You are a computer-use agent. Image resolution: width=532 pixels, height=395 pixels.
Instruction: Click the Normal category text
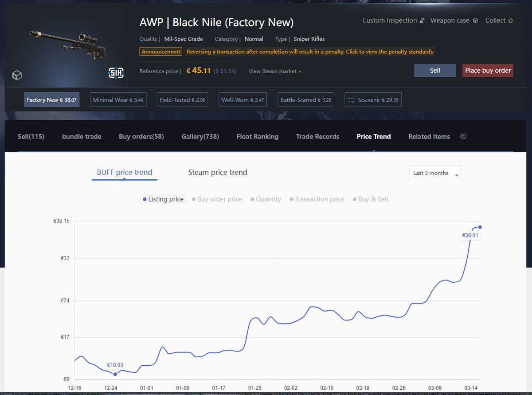coord(254,39)
